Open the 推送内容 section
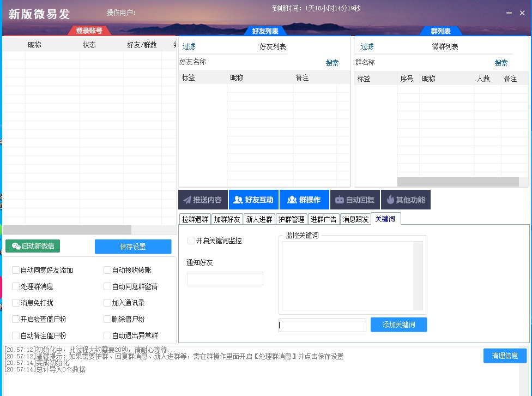532x396 pixels. pyautogui.click(x=203, y=200)
